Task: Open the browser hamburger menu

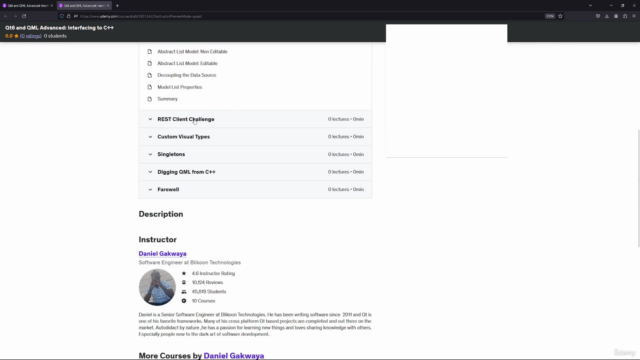Action: pos(634,16)
